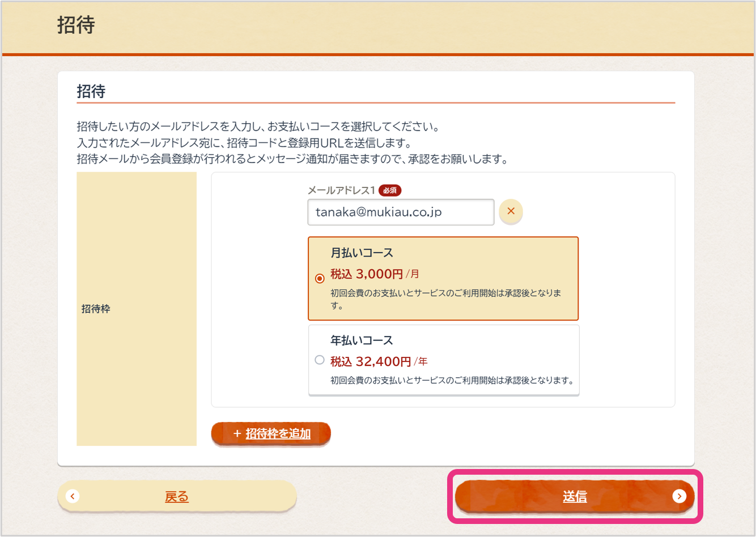756x537 pixels.
Task: Focus the メールアドレス1 input field
Action: pyautogui.click(x=400, y=212)
